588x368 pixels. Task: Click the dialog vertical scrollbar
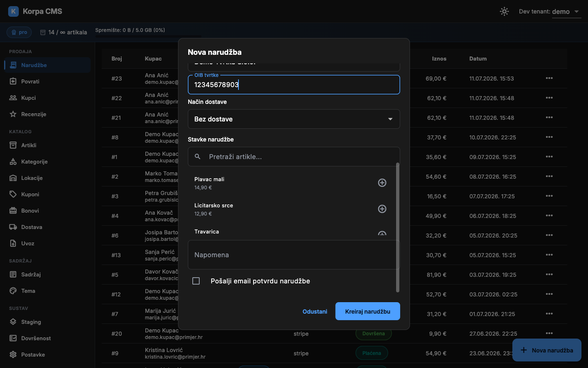398,227
